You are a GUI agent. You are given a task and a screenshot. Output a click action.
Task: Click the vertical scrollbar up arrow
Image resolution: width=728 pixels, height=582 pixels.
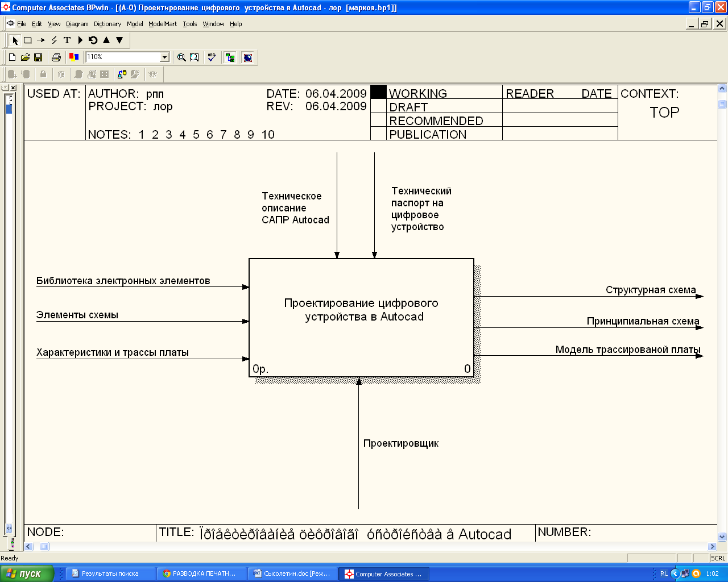pos(722,89)
